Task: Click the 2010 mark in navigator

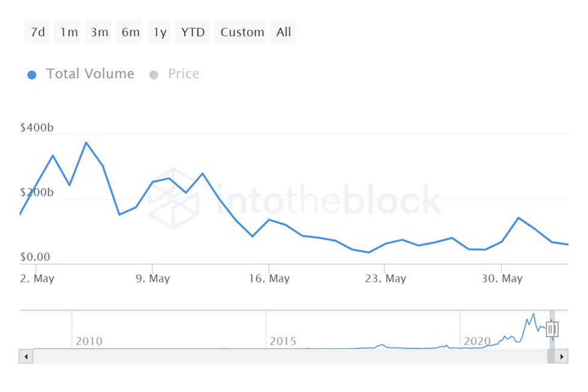Action: 89,341
